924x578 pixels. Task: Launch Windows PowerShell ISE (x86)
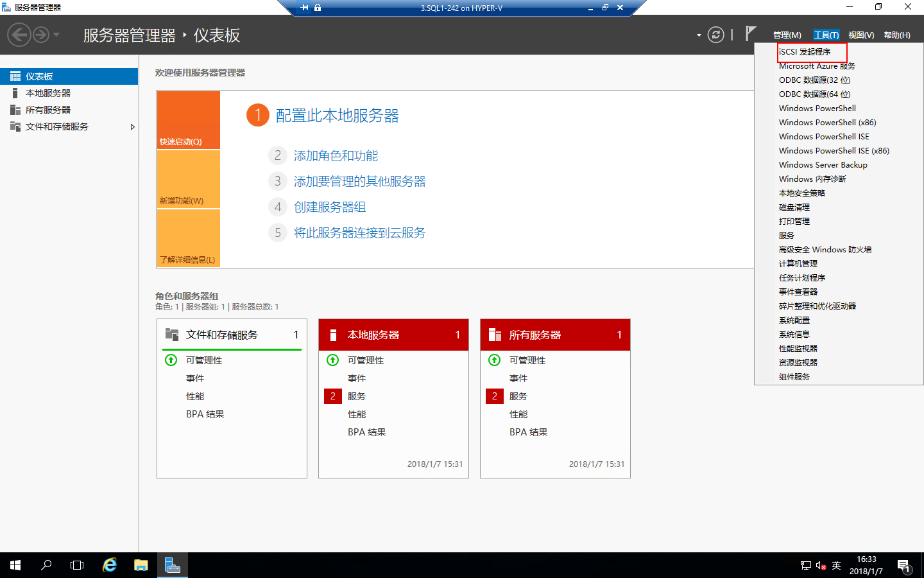834,151
